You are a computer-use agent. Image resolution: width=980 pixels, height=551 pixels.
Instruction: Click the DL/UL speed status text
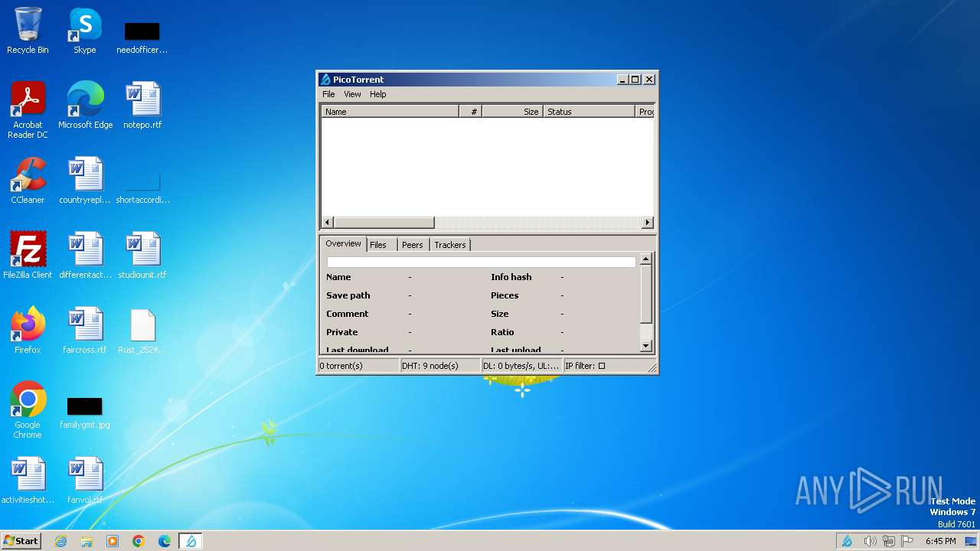pos(521,366)
